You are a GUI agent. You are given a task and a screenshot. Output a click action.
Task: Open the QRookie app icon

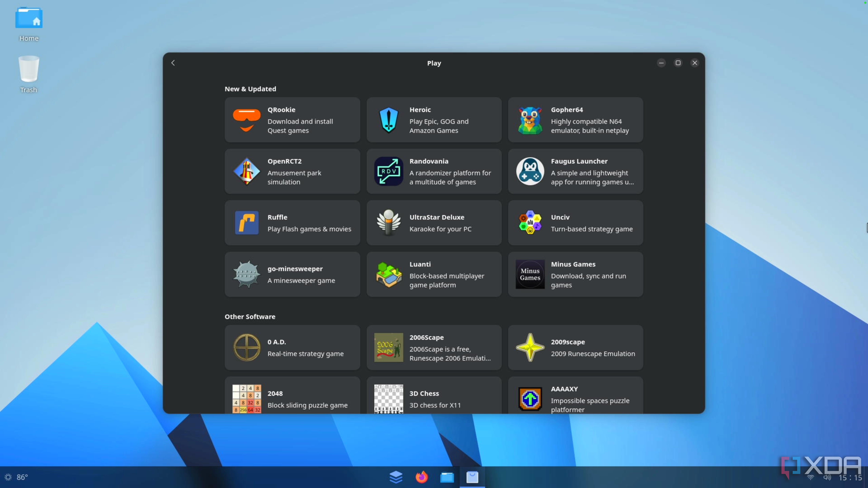247,120
